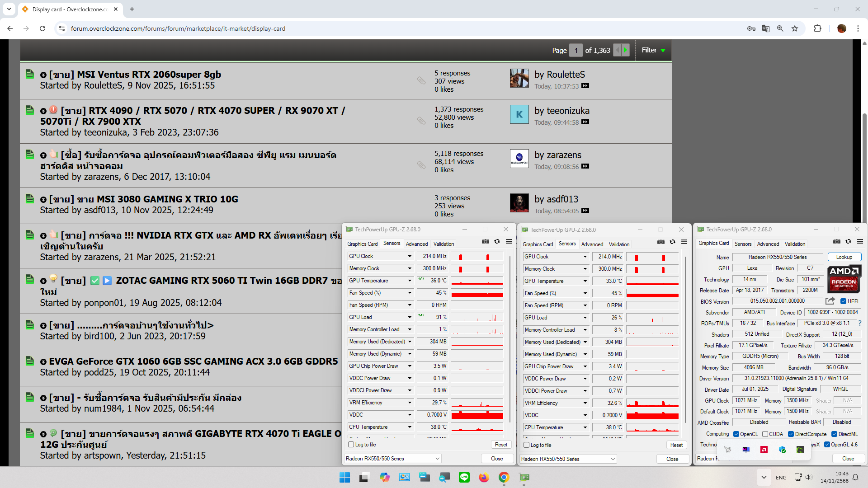The height and width of the screenshot is (488, 868).
Task: Click the screenshot camera icon in the Graphics Card window
Action: tap(837, 241)
